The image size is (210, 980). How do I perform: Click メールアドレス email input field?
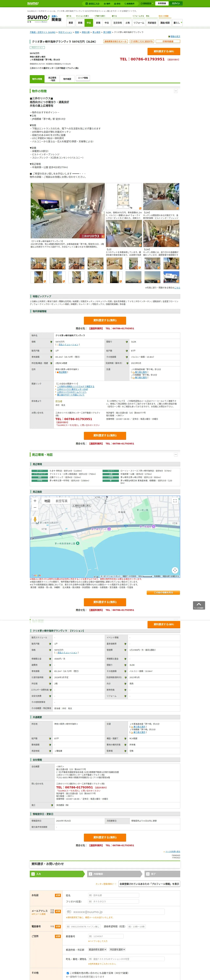click(115, 912)
